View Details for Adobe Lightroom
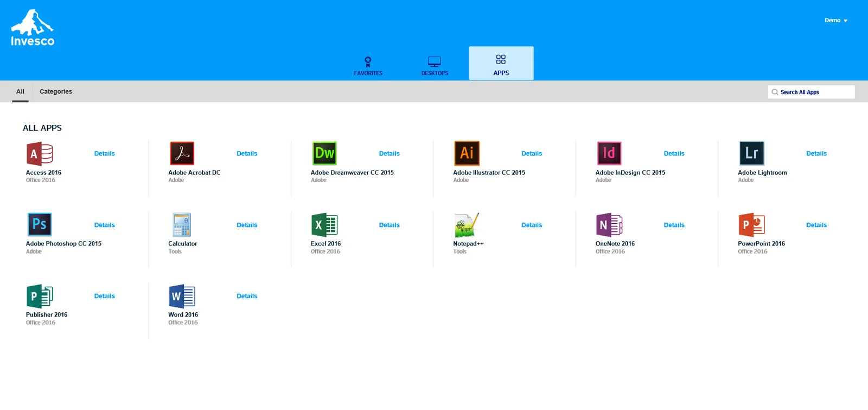This screenshot has width=868, height=410. [816, 154]
